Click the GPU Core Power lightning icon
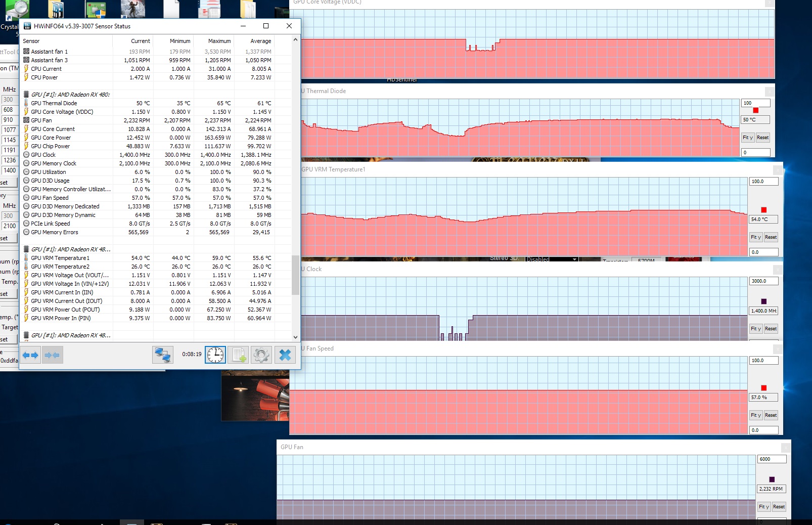The height and width of the screenshot is (525, 812). pyautogui.click(x=26, y=137)
